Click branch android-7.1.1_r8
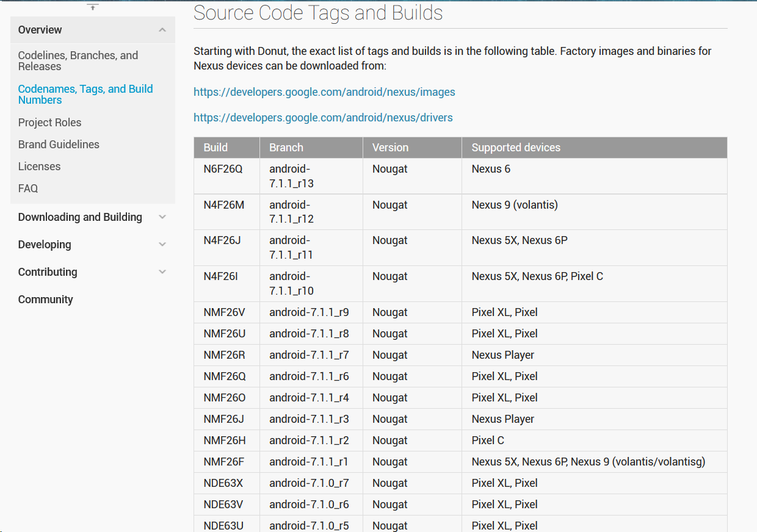Viewport: 757px width, 532px height. (x=309, y=334)
